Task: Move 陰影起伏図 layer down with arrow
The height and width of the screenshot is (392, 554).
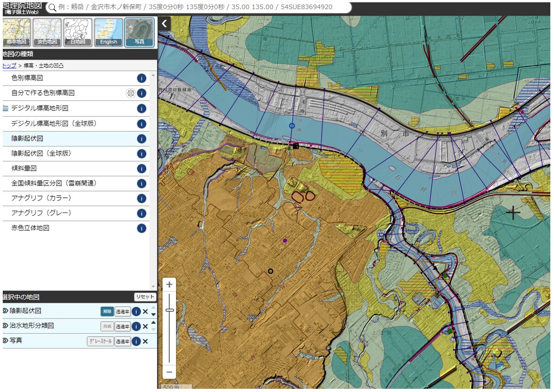Action: (x=153, y=314)
